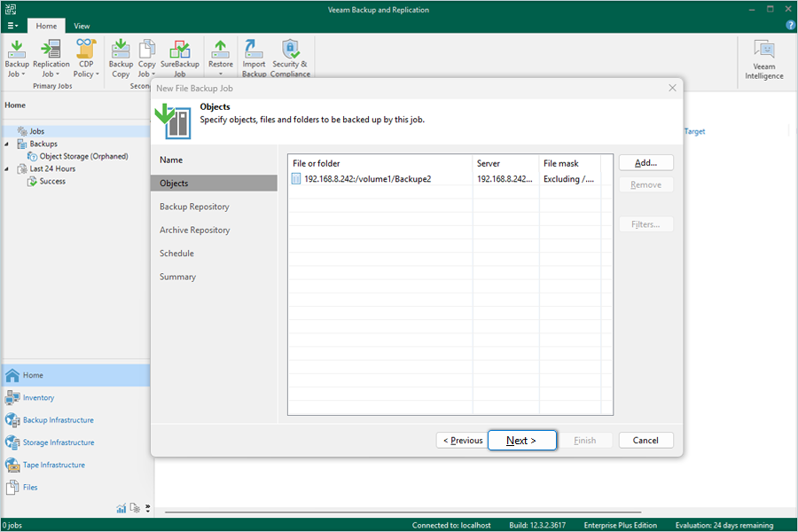The width and height of the screenshot is (798, 532).
Task: Close the New File Backup Job dialog
Action: 672,88
